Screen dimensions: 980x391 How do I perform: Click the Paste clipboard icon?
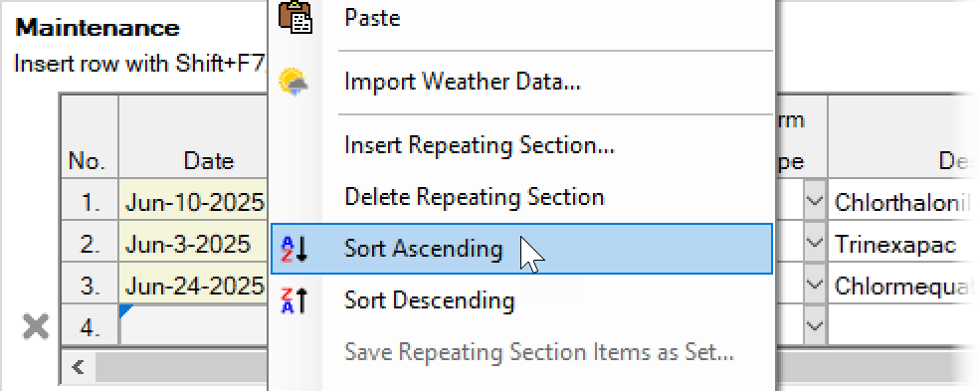click(295, 18)
